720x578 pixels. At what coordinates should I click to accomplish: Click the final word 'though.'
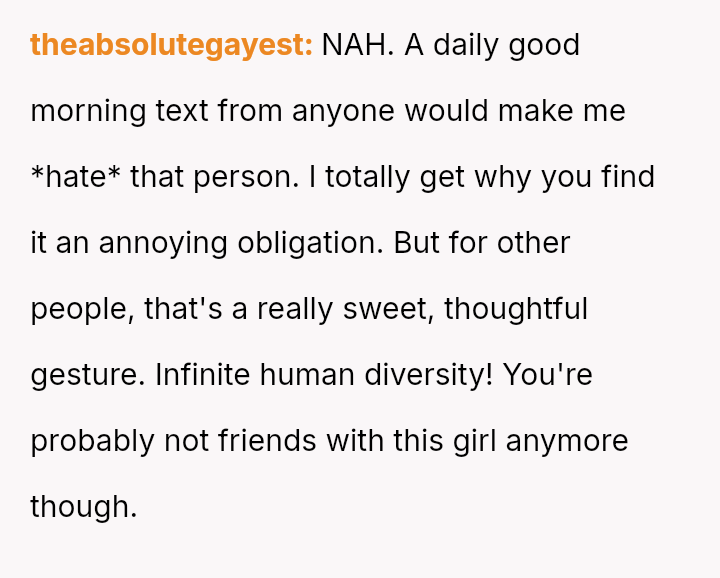pyautogui.click(x=83, y=506)
